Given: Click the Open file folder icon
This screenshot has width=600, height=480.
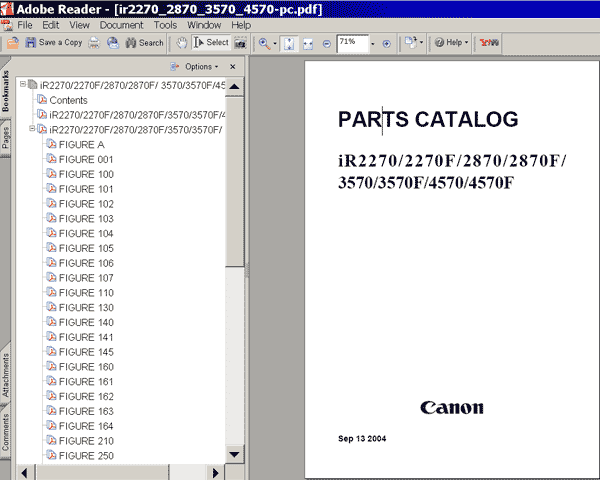Looking at the screenshot, I should (x=13, y=42).
